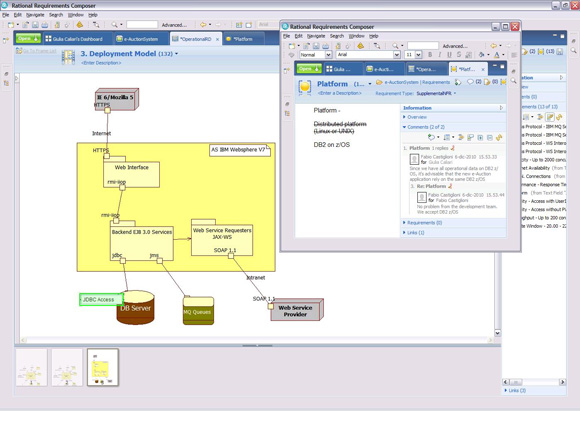
Task: Open the Edit menu in front window
Action: coord(299,36)
